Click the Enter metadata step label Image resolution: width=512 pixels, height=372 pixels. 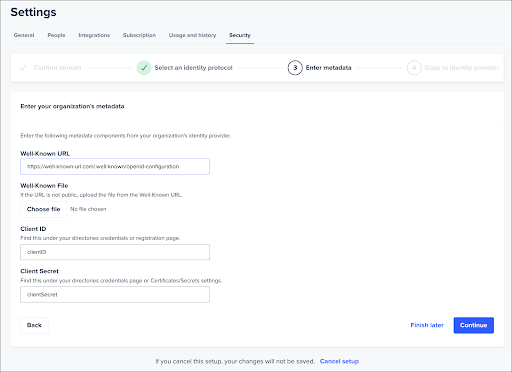point(329,68)
